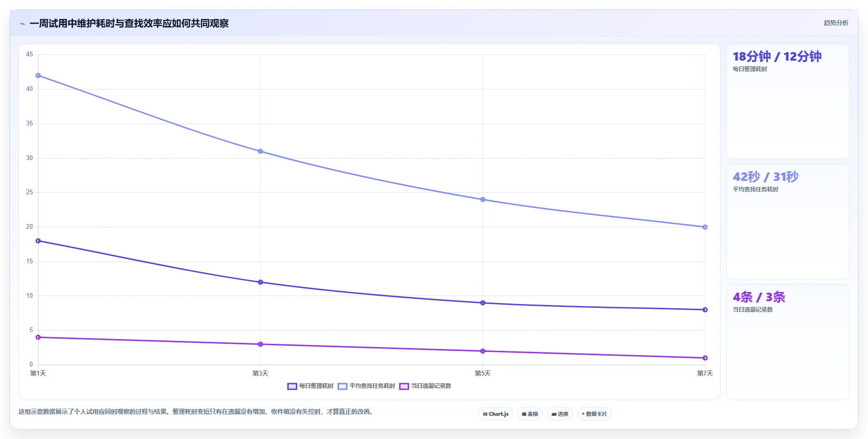
Task: Select the 平均查找任务耗时 data point at 第3天
Action: pyautogui.click(x=260, y=152)
